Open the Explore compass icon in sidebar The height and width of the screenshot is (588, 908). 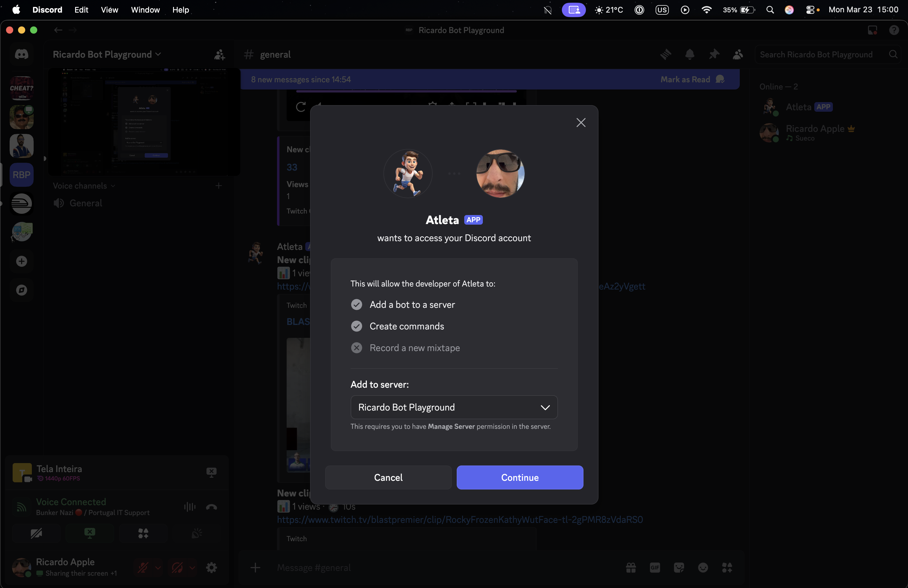pos(21,290)
